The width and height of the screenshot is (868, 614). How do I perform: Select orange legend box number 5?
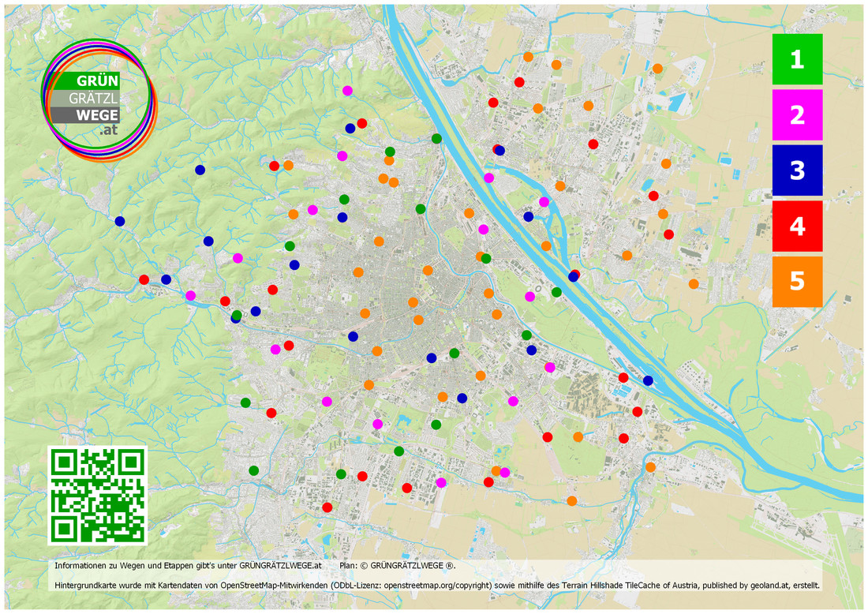[797, 281]
